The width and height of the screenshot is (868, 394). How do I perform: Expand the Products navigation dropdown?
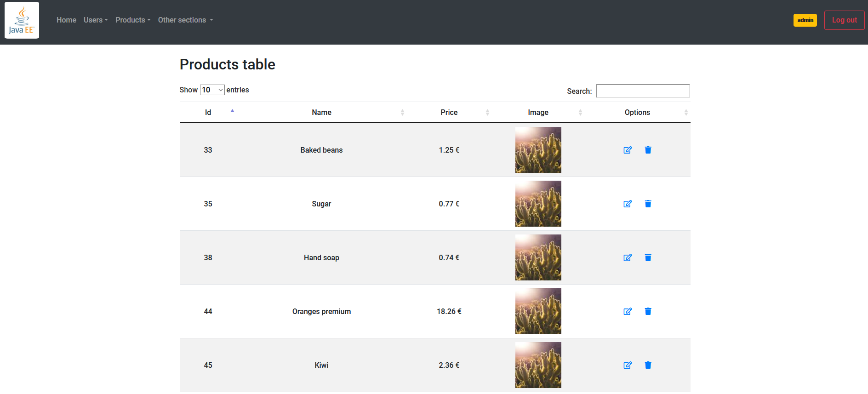133,20
